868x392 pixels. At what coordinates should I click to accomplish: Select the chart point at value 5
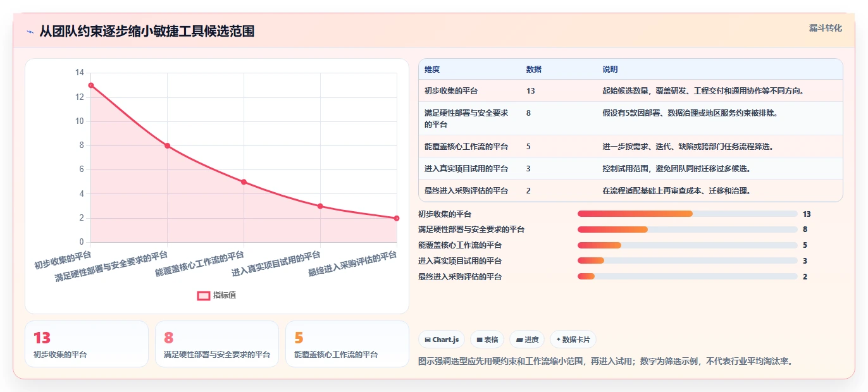pyautogui.click(x=244, y=182)
